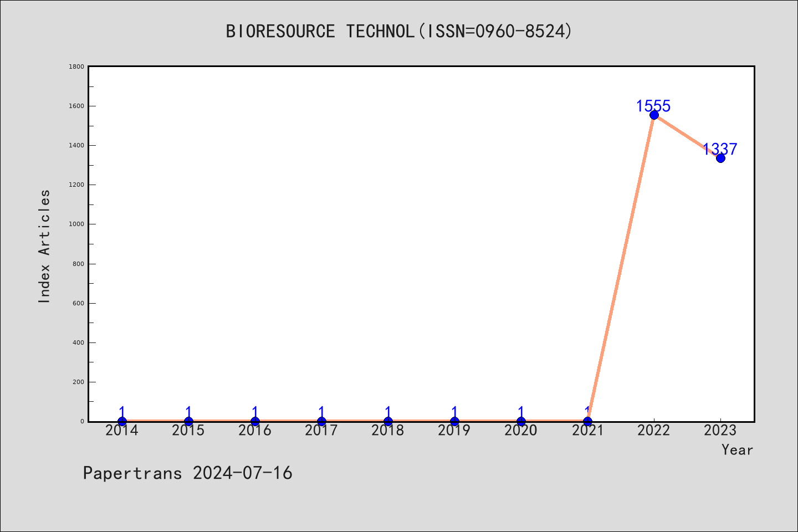Viewport: 798px width, 532px height.
Task: Click the 2019 data point marker
Action: pos(454,422)
